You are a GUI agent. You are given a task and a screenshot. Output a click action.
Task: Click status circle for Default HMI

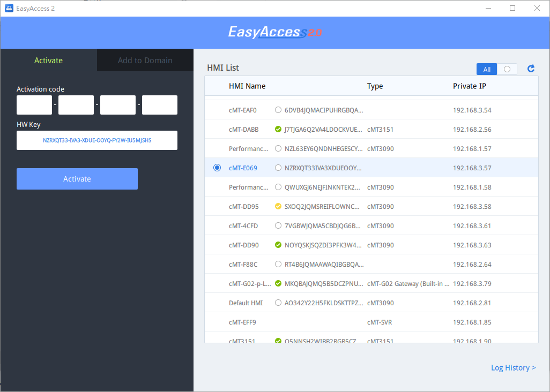click(x=278, y=303)
